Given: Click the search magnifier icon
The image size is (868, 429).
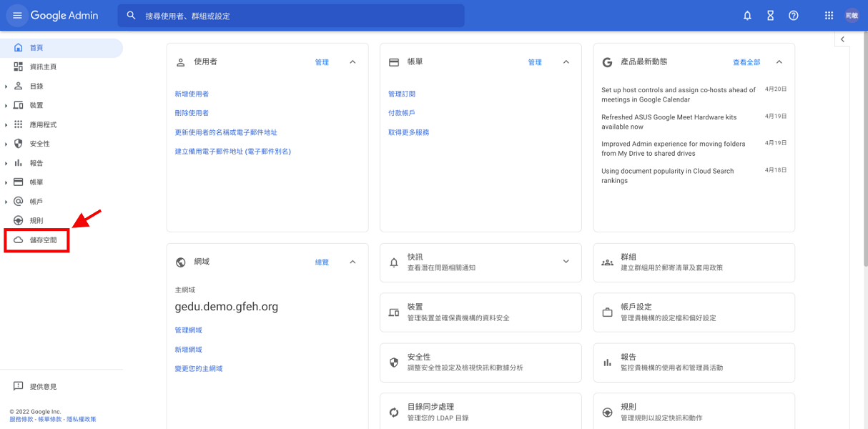Looking at the screenshot, I should [131, 15].
